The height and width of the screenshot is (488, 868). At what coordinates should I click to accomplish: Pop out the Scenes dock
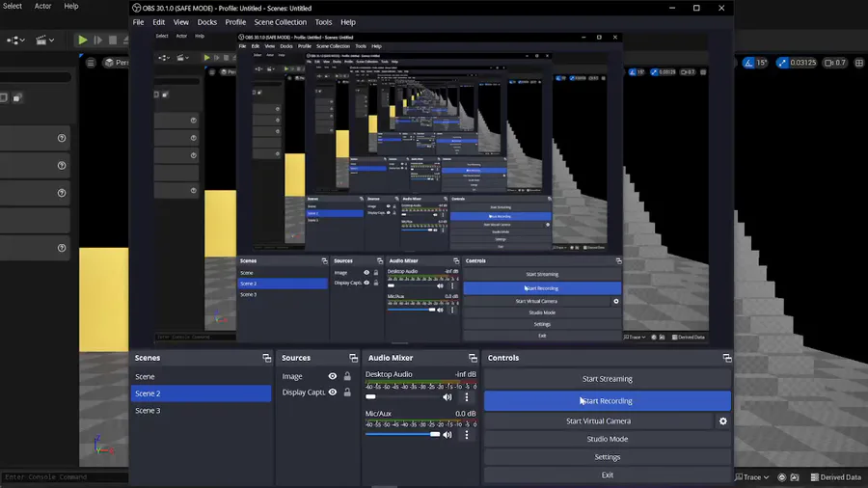click(x=267, y=358)
